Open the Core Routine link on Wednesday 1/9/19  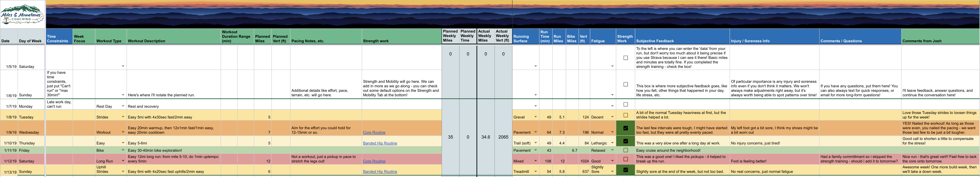click(x=374, y=132)
